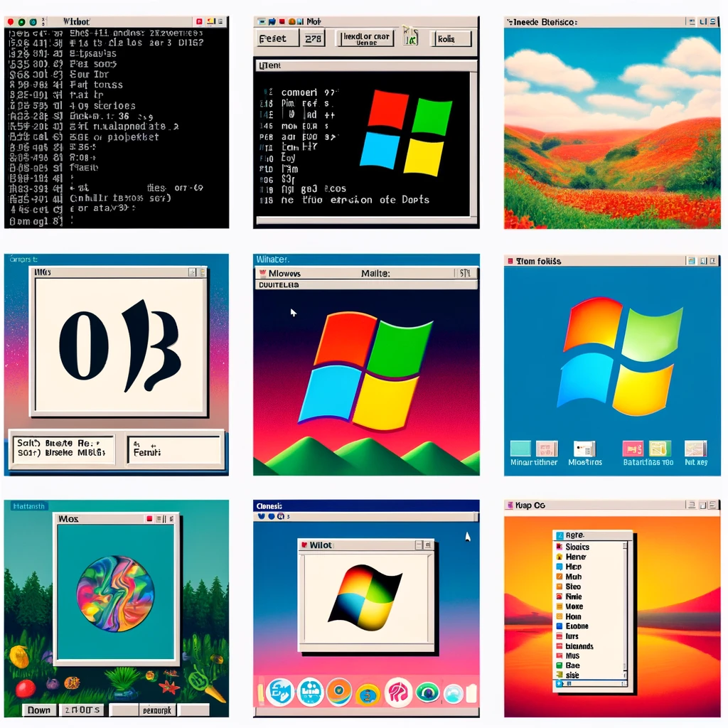The image size is (728, 728).
Task: Select the Iurs list entry
Action: click(x=572, y=636)
